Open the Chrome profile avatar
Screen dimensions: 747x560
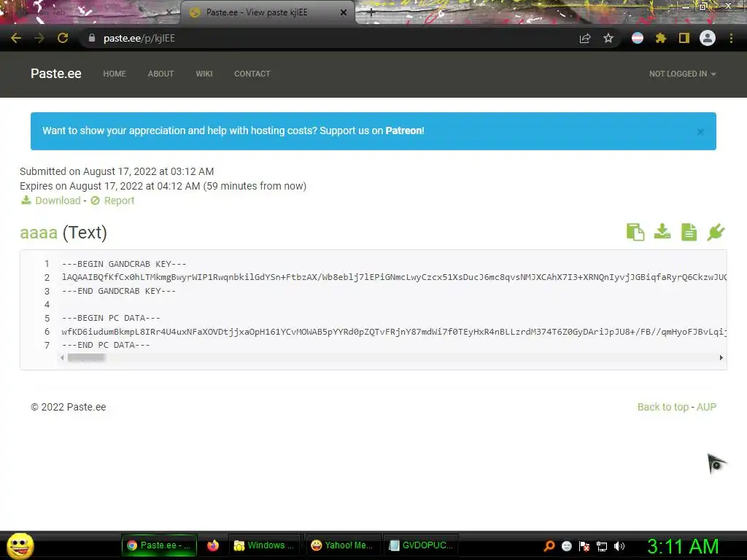pyautogui.click(x=708, y=38)
